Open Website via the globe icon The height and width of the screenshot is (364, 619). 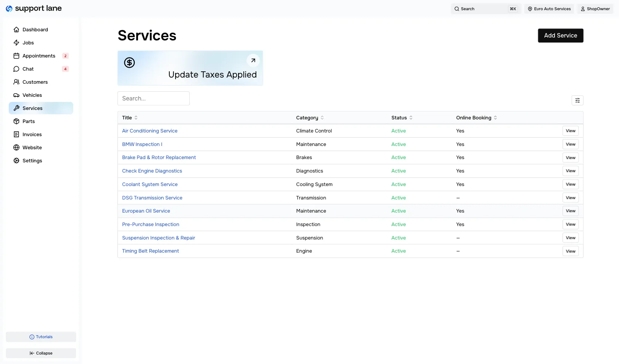click(16, 147)
